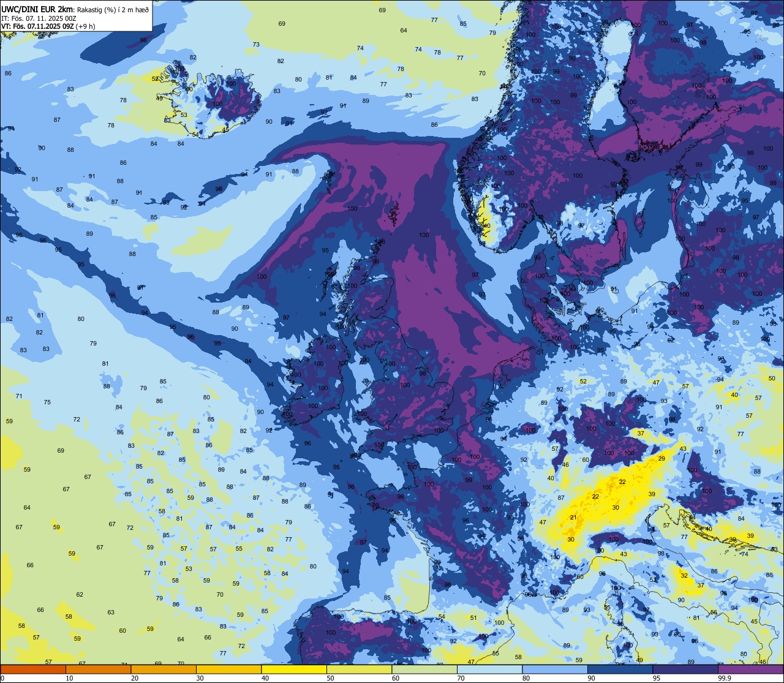784x683 pixels.
Task: Click the legend tick label '70'
Action: tap(461, 678)
